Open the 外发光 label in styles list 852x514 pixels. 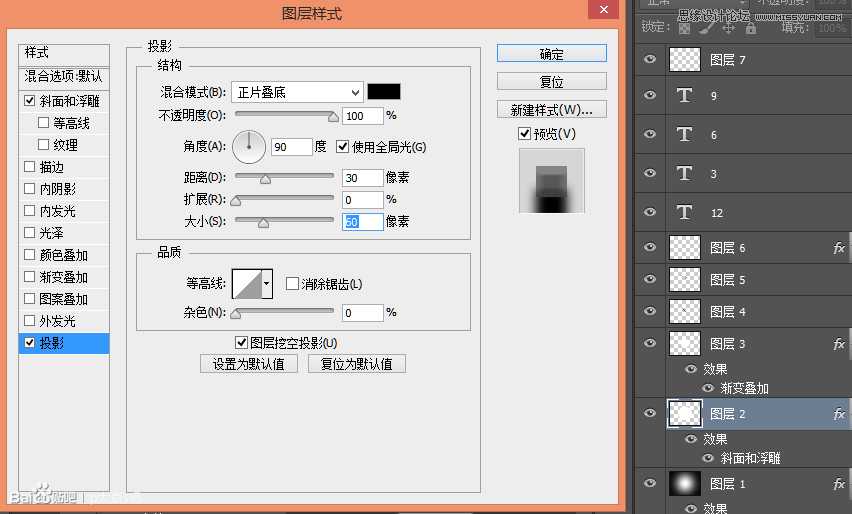57,321
